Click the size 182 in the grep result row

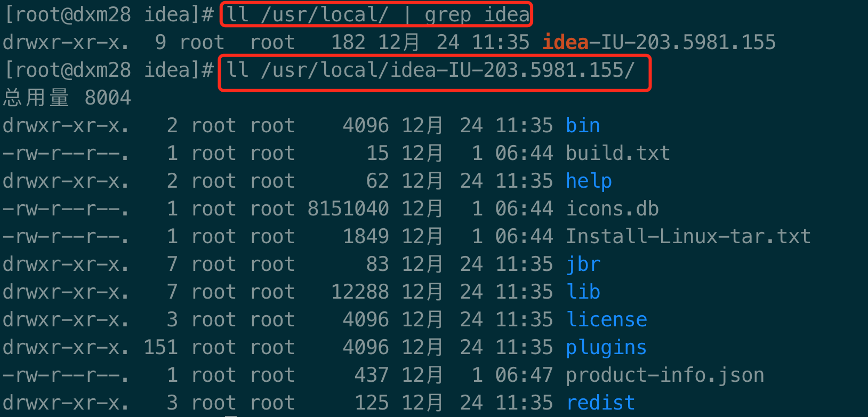coord(348,42)
